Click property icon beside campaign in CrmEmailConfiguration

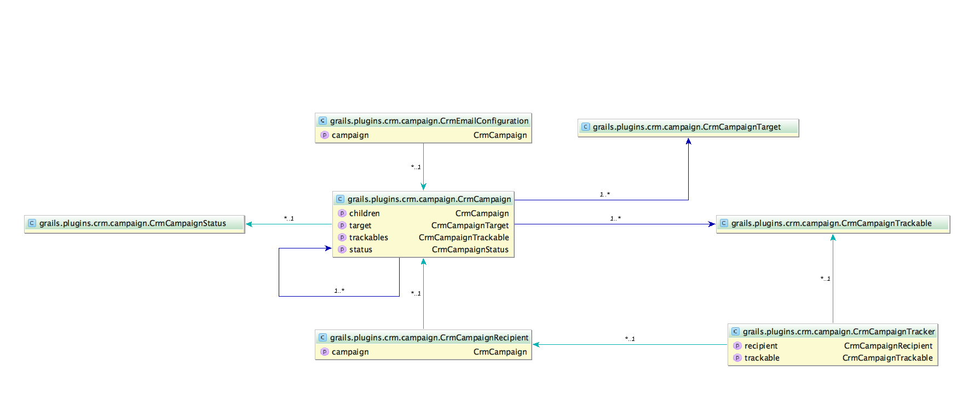pos(324,135)
